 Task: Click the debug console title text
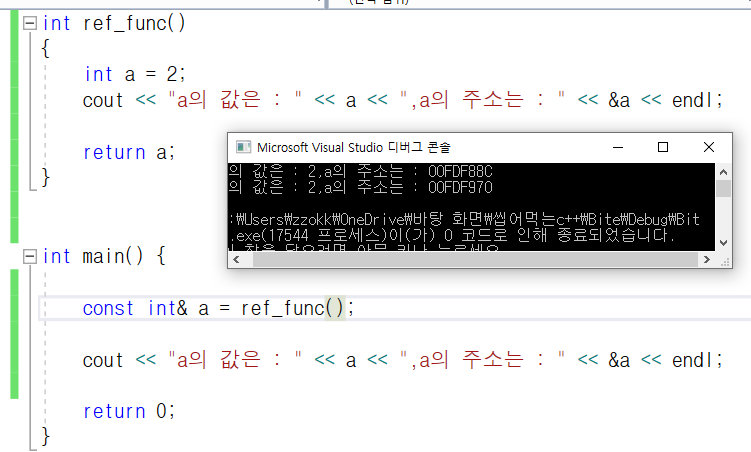pyautogui.click(x=353, y=147)
